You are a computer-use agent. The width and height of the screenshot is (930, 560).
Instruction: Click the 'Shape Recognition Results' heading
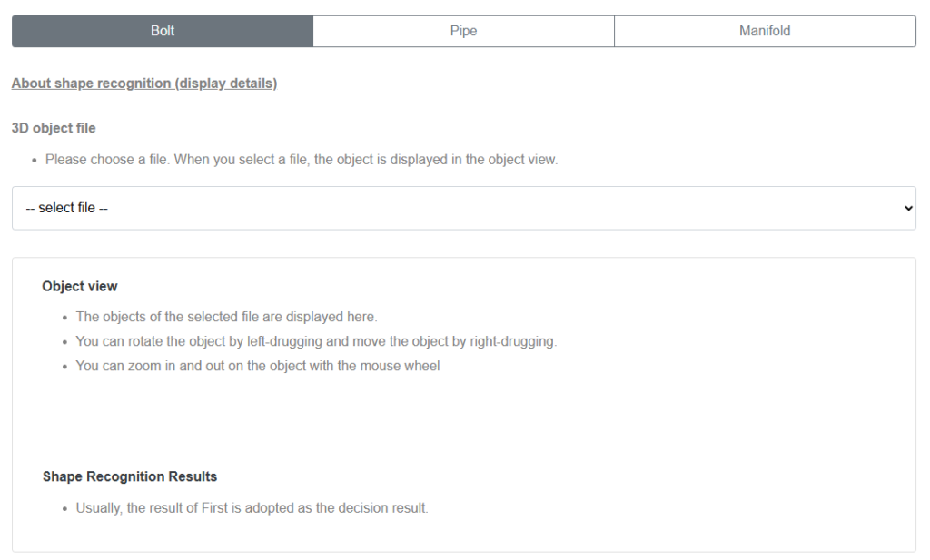click(130, 476)
